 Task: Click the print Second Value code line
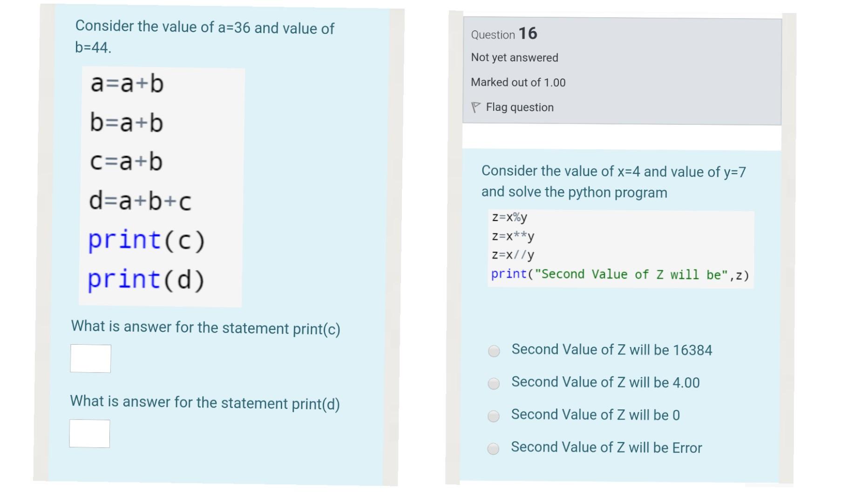click(620, 274)
